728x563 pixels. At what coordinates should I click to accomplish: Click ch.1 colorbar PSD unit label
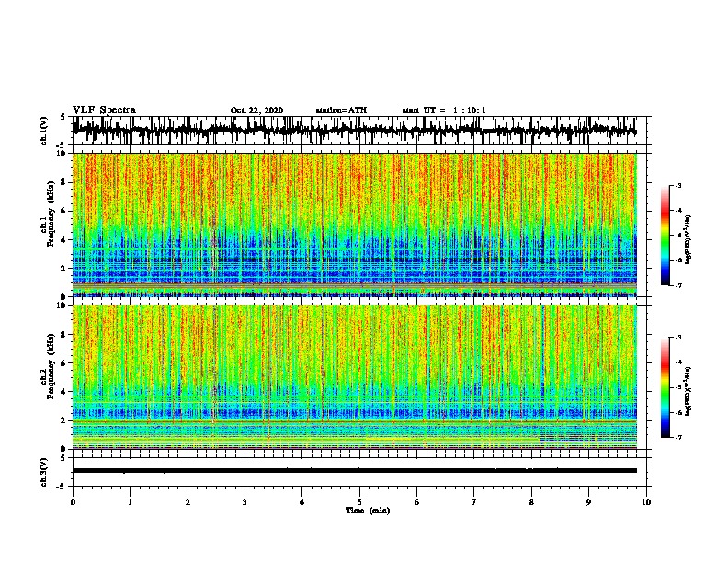point(688,239)
